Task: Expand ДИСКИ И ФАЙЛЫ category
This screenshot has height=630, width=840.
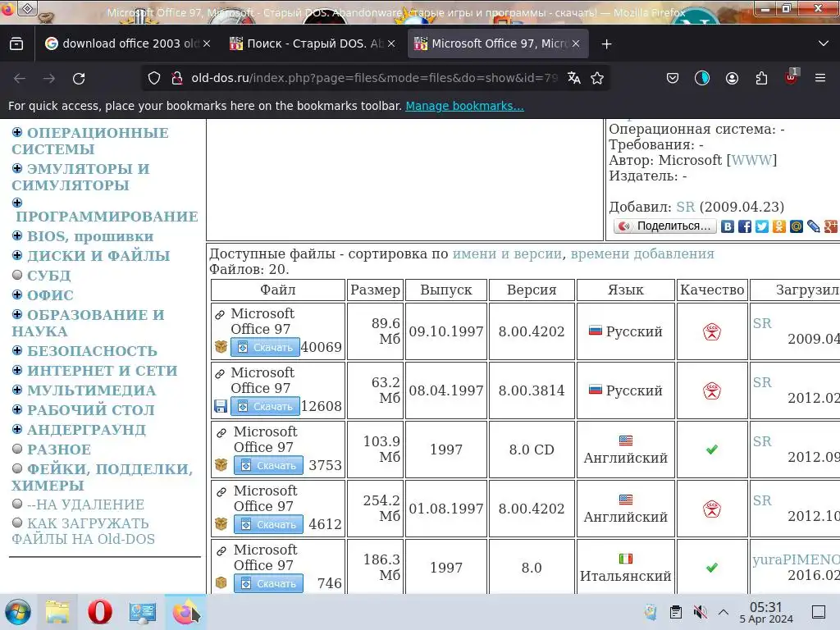Action: (x=17, y=256)
